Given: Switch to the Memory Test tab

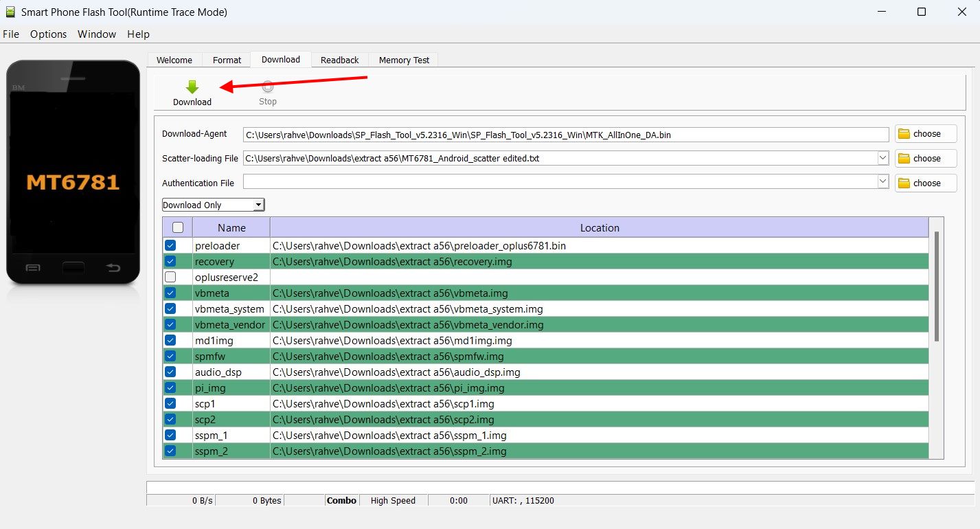Looking at the screenshot, I should pos(404,60).
